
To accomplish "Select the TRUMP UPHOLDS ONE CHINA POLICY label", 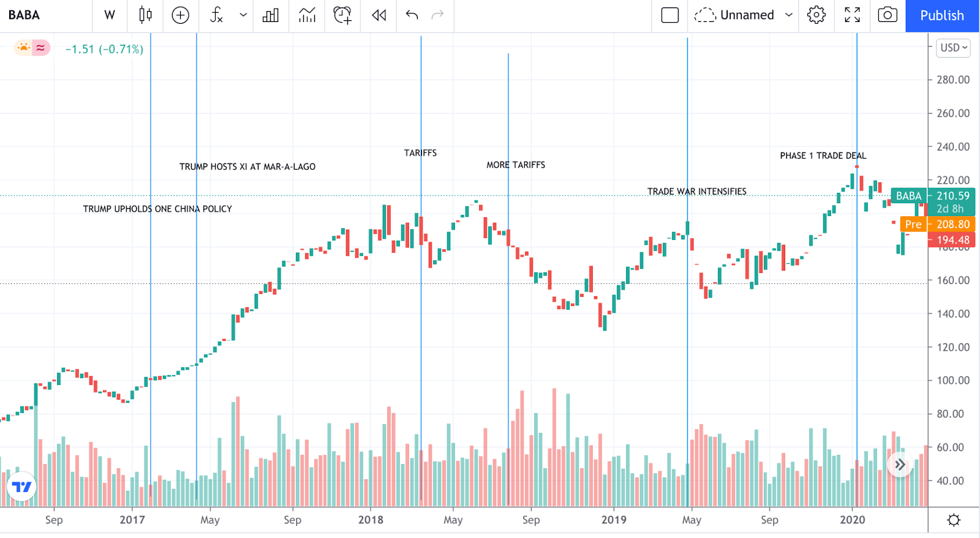I will (157, 209).
